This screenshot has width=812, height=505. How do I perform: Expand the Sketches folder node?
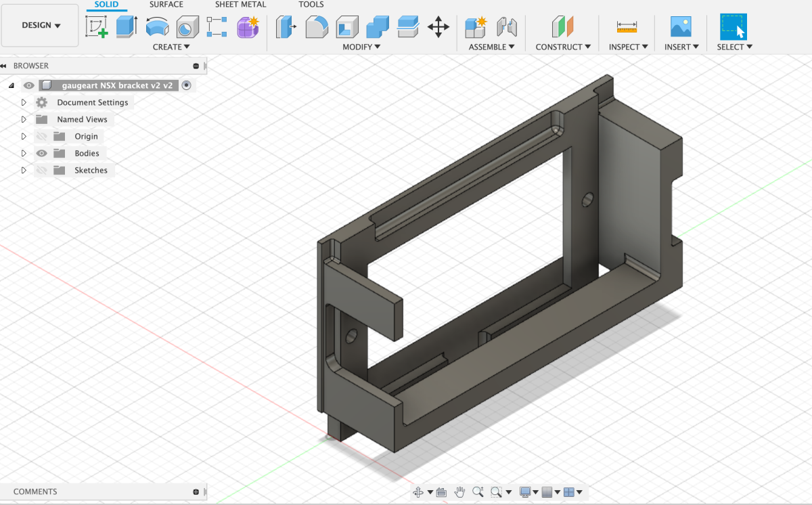[24, 170]
